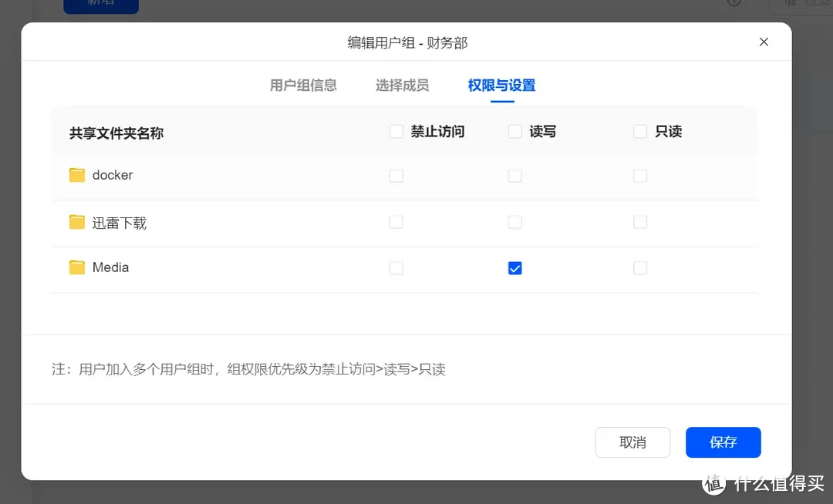Click the 保存 button
Screen dimensions: 833x504
(x=723, y=442)
